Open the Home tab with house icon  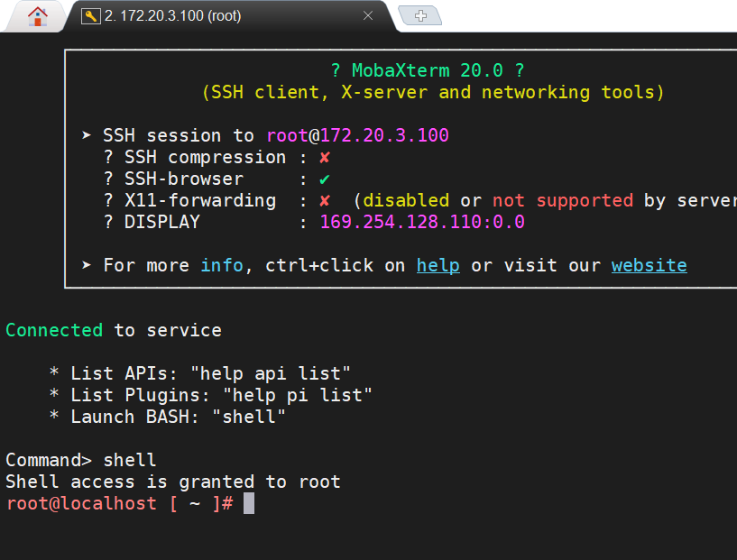point(38,16)
